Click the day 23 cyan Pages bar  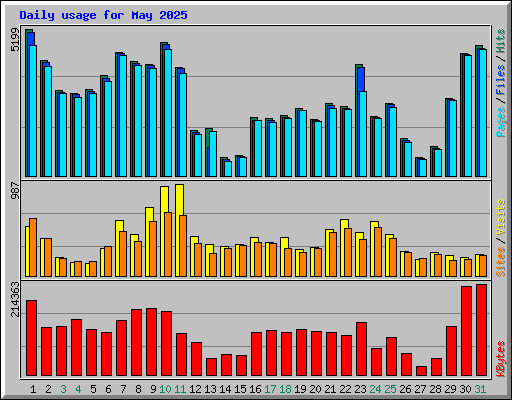coord(363,134)
